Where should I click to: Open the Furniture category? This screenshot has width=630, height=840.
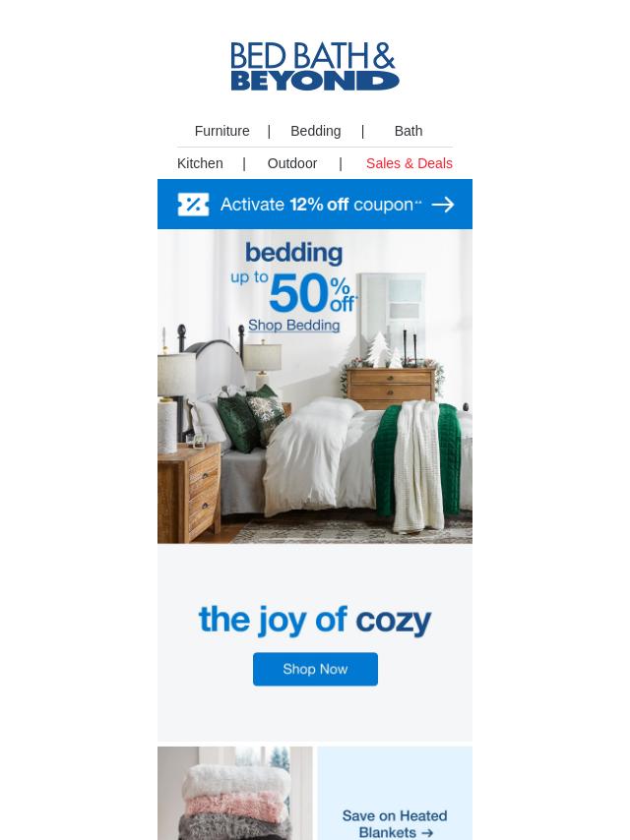click(x=221, y=131)
